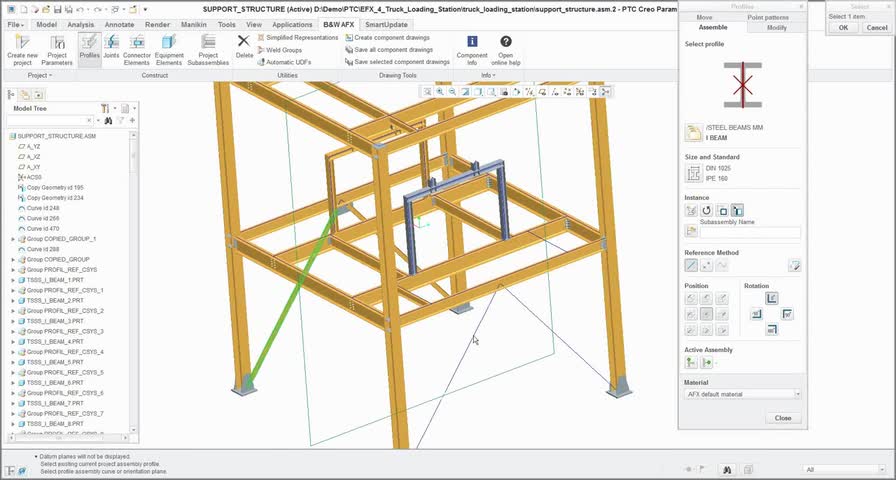Open Connector Elements
Screen dimensions: 896x480
[137, 49]
